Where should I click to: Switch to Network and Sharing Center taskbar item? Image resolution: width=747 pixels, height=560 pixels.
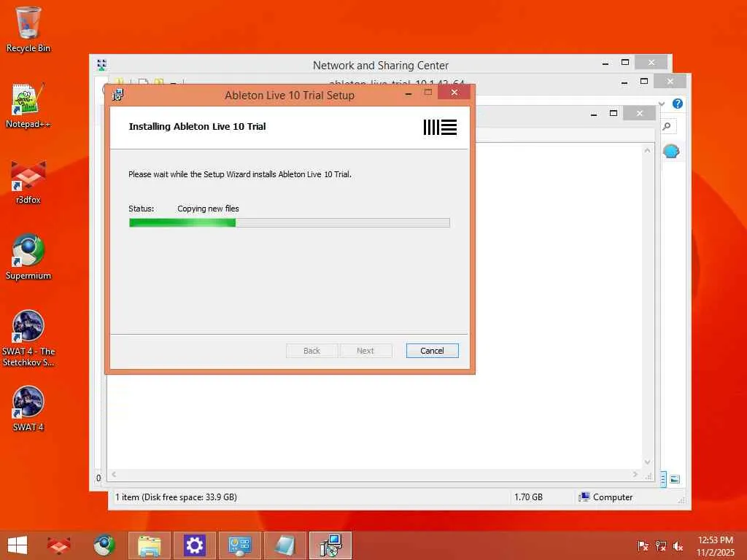239,545
